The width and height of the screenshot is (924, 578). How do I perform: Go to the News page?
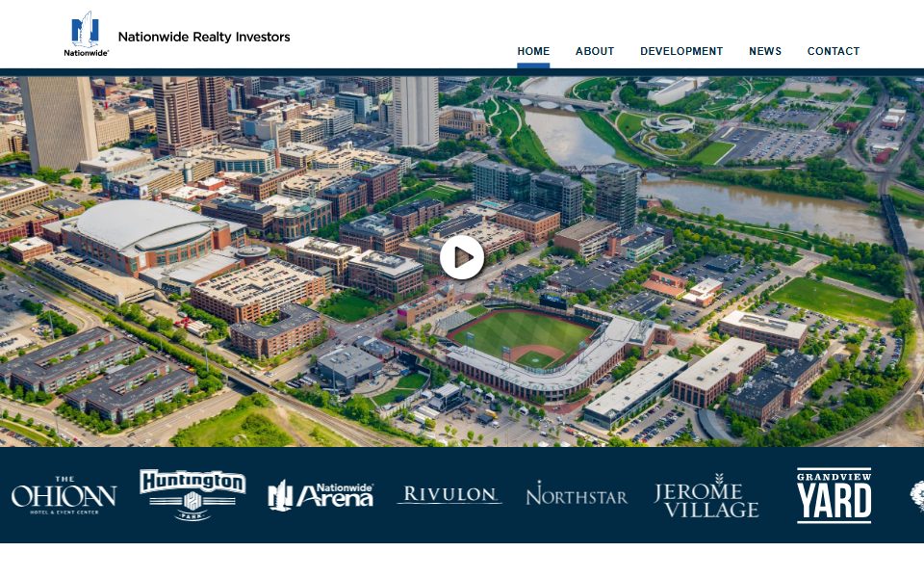tap(765, 51)
